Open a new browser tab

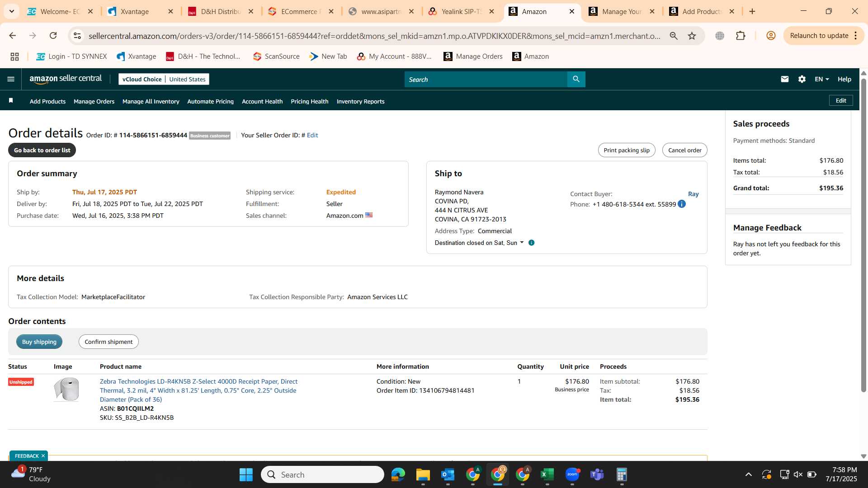click(x=752, y=11)
